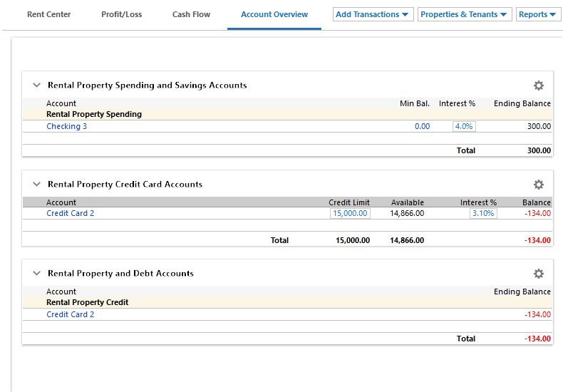Viewport: 563px width, 392px height.
Task: Select the Account Overview tab
Action: pos(274,14)
